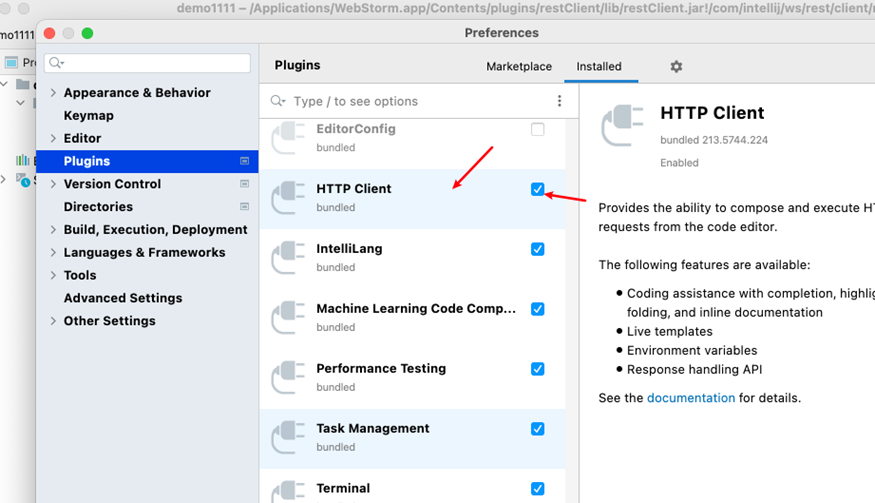This screenshot has width=875, height=503.
Task: Enable the EditorConfig plugin checkbox
Action: point(537,130)
